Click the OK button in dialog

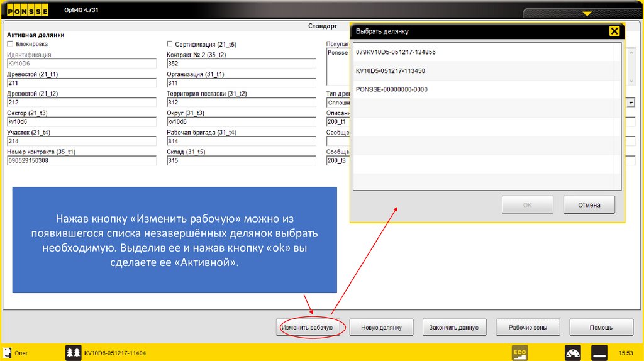click(x=528, y=204)
